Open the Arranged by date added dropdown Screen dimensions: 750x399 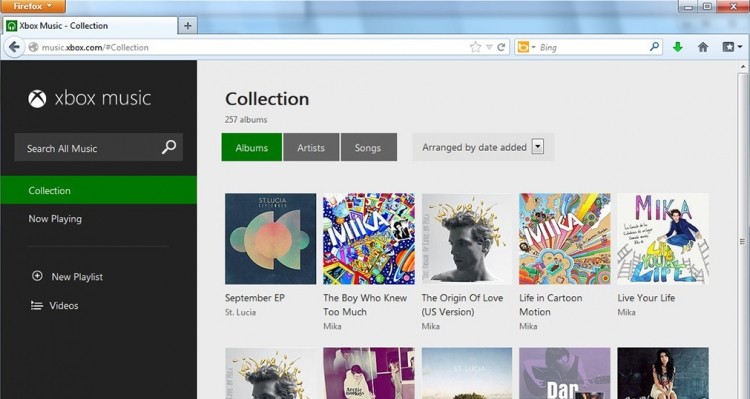click(x=483, y=147)
